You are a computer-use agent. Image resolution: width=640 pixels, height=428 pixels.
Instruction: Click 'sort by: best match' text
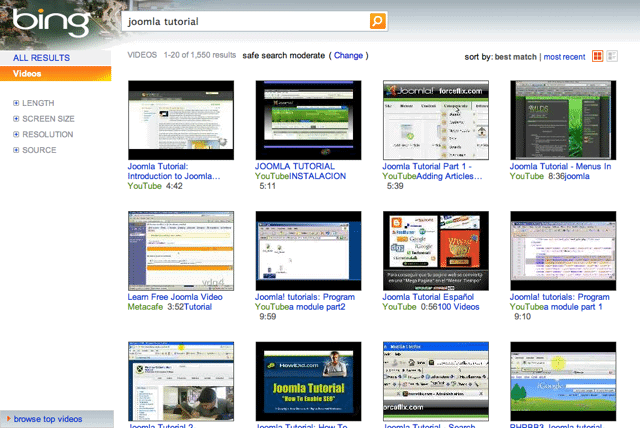tap(500, 57)
